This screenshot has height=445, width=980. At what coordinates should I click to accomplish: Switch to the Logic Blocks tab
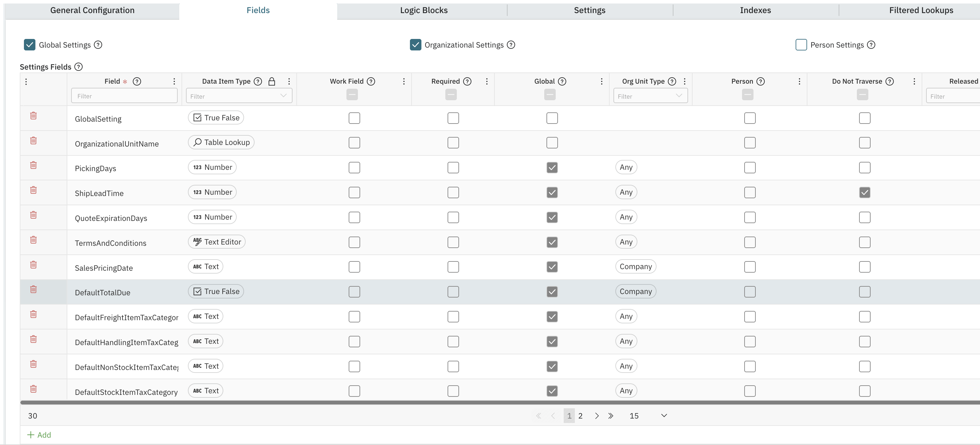(423, 10)
